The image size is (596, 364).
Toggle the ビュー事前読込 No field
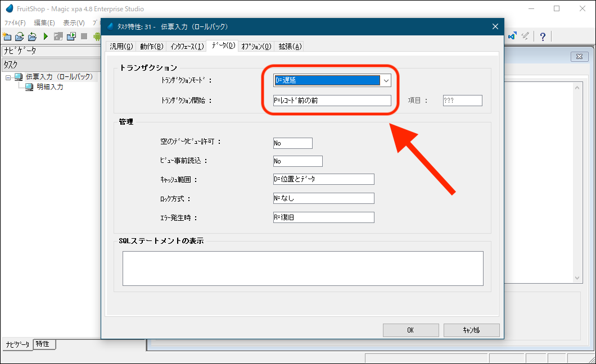click(x=297, y=162)
